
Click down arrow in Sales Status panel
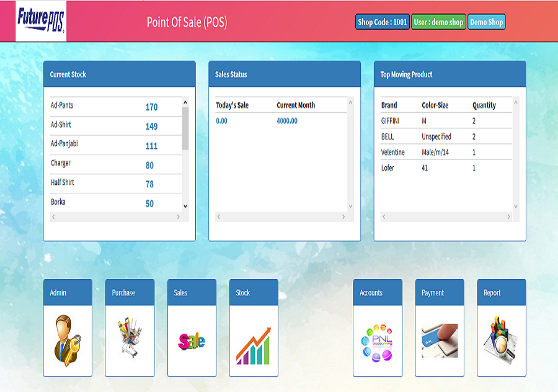point(350,207)
